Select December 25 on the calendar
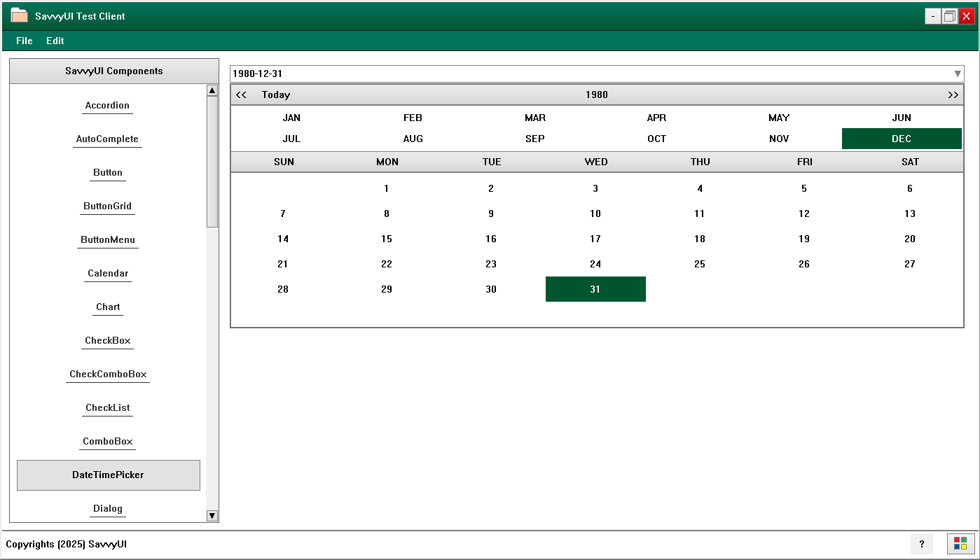The width and height of the screenshot is (980, 560). 700,264
